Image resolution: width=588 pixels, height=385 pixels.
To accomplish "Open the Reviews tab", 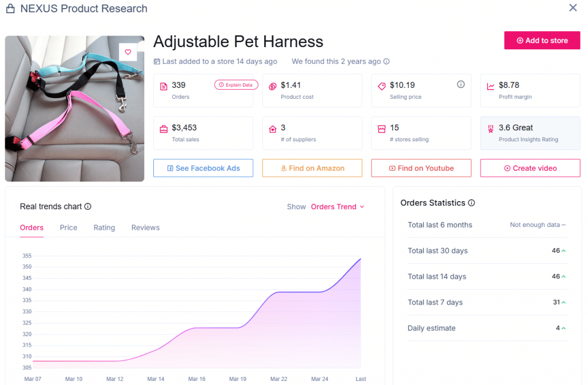I will pos(145,228).
